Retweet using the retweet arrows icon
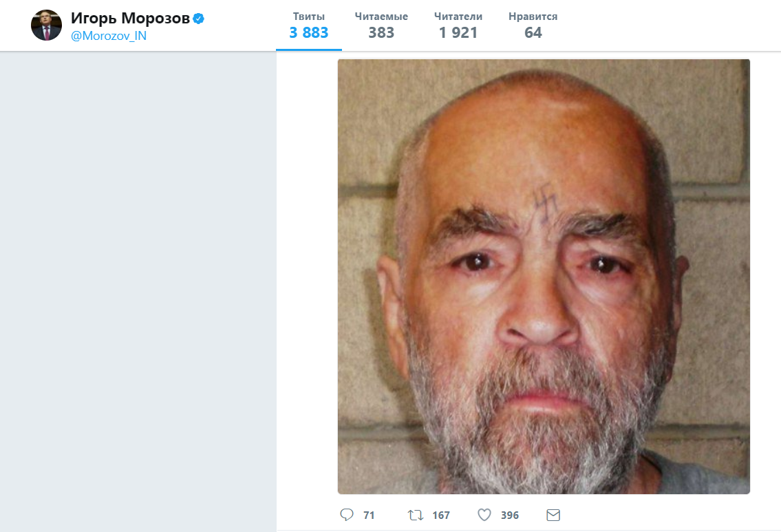Image resolution: width=781 pixels, height=532 pixels. tap(416, 515)
